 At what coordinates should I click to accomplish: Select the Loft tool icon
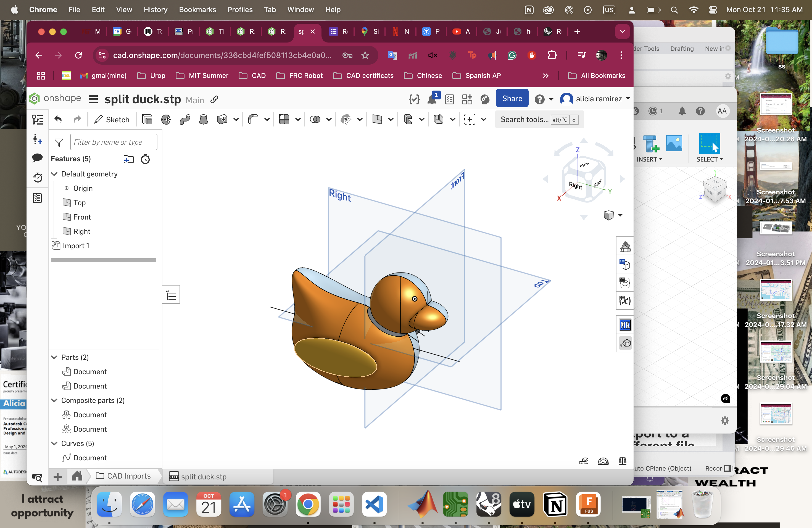(x=204, y=119)
